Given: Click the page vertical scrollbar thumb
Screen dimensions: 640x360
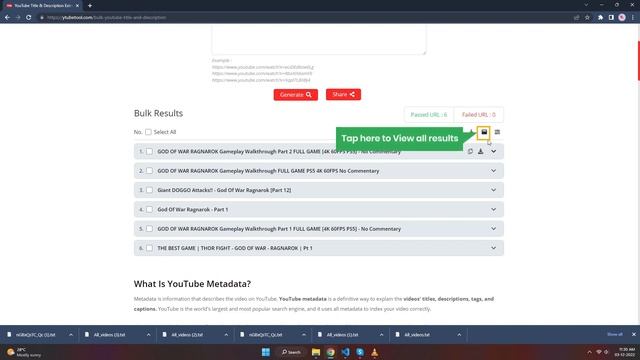Looking at the screenshot, I should (x=638, y=60).
